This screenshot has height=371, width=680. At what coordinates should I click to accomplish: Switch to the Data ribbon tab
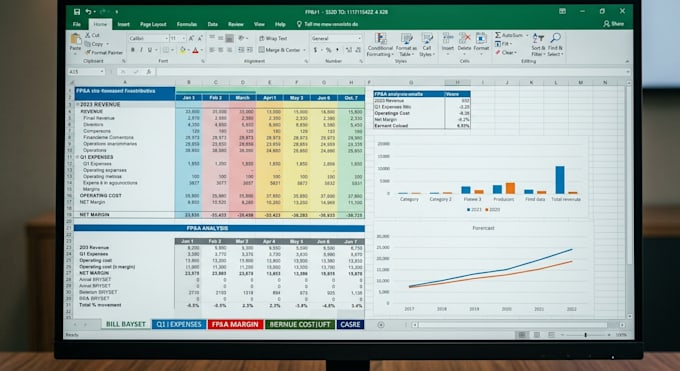212,24
